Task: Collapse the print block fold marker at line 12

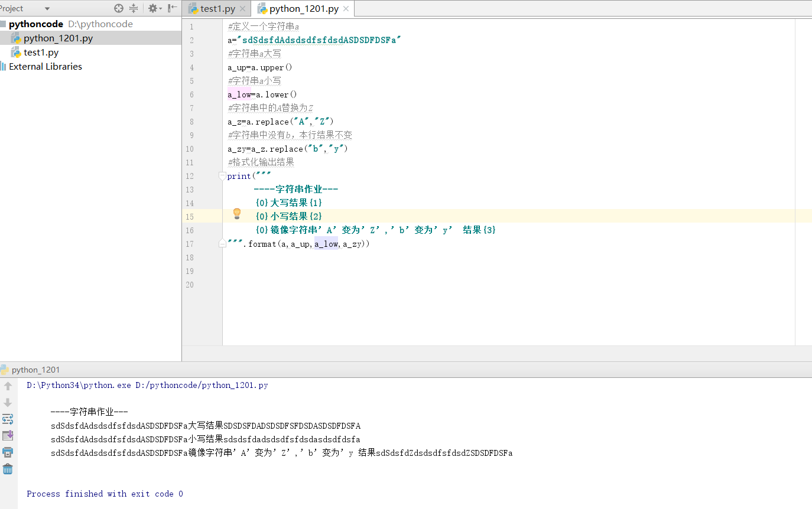Action: (222, 176)
